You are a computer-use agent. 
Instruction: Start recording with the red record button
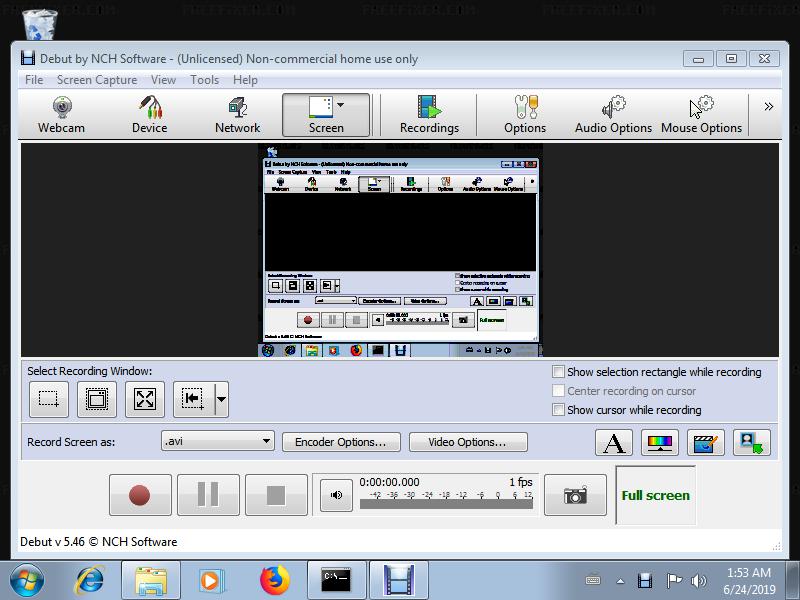pos(139,495)
